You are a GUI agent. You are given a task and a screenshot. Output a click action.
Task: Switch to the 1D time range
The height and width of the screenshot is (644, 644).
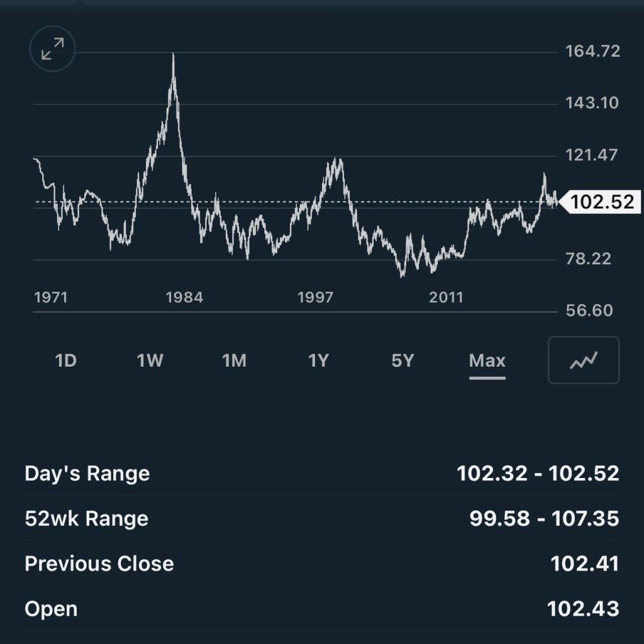click(66, 360)
